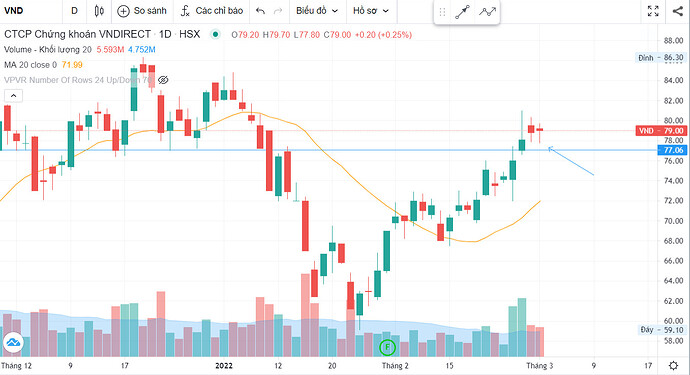This screenshot has width=690, height=375.
Task: Select the Volume - Khối lượng 20 legend
Action: (48, 50)
